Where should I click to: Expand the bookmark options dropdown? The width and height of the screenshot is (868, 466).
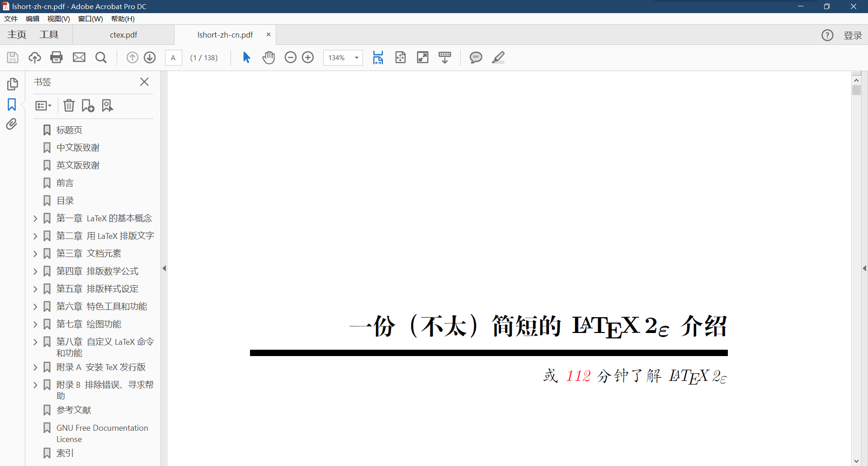tap(43, 105)
